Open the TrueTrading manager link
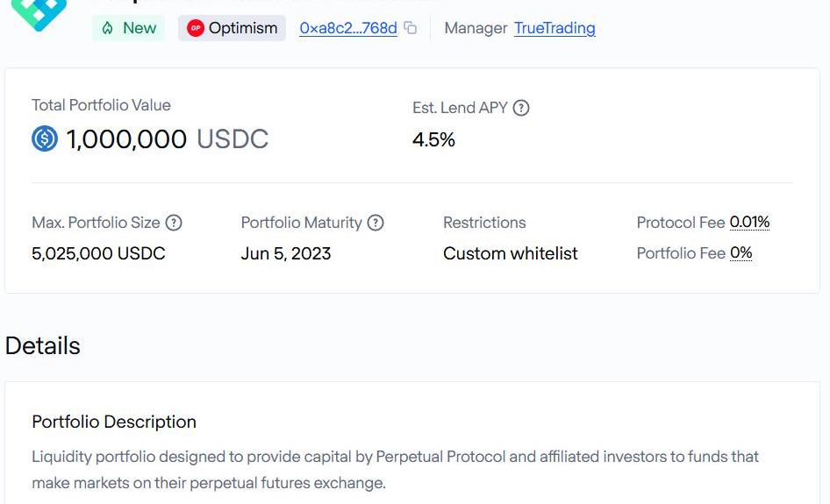 (x=555, y=28)
